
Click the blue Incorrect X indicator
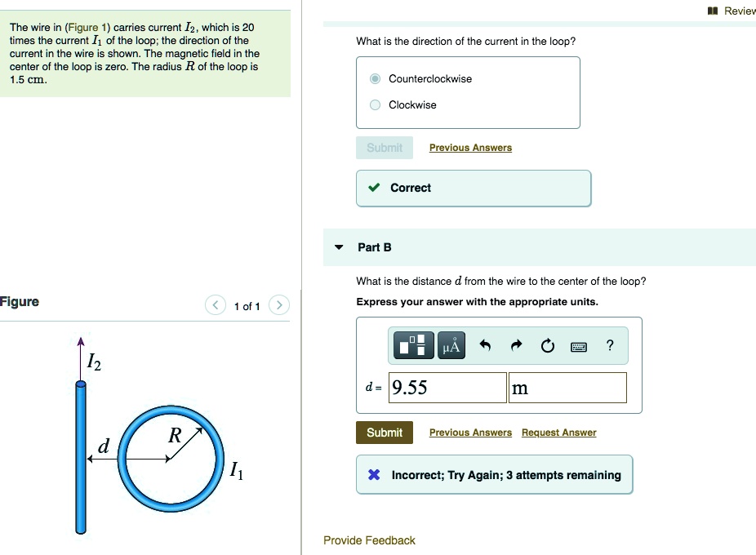374,474
